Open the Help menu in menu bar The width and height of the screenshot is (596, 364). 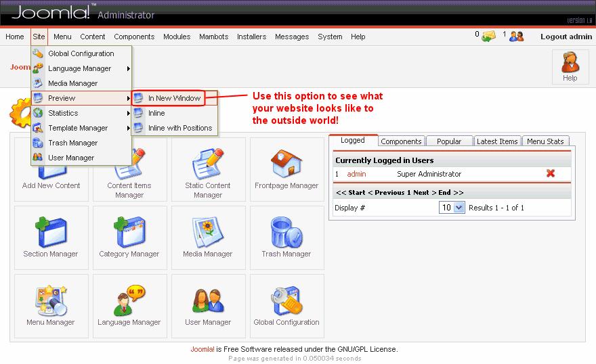pos(358,37)
